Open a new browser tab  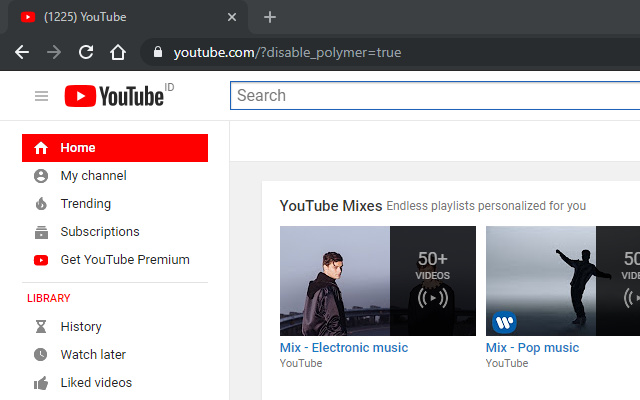269,17
